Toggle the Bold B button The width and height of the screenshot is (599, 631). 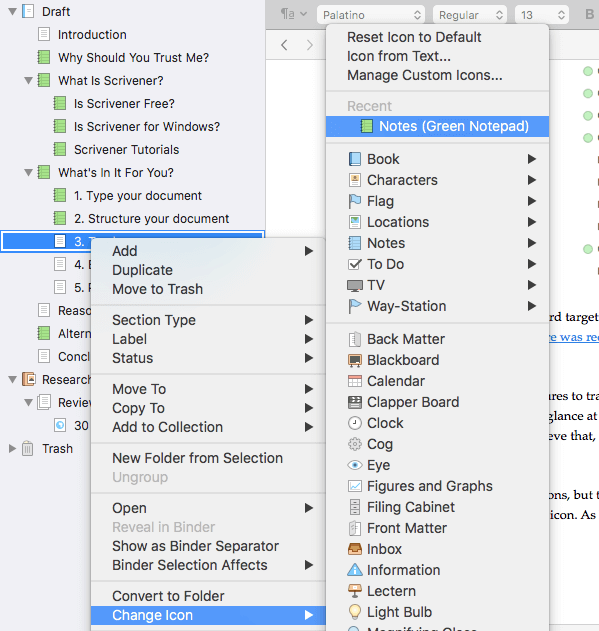point(589,14)
